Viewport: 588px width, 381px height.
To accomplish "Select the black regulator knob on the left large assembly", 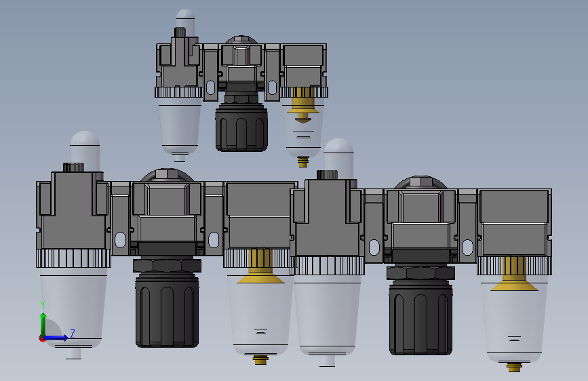I will pyautogui.click(x=167, y=310).
